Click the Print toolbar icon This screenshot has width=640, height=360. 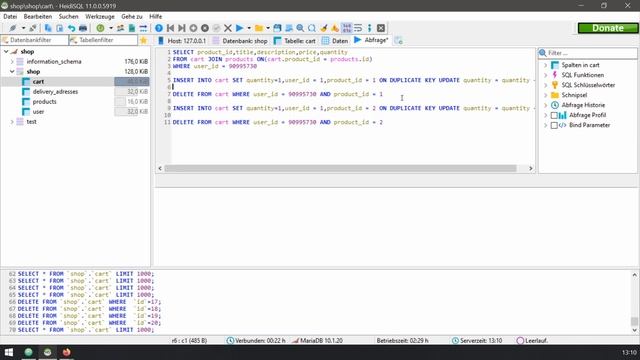(83, 28)
